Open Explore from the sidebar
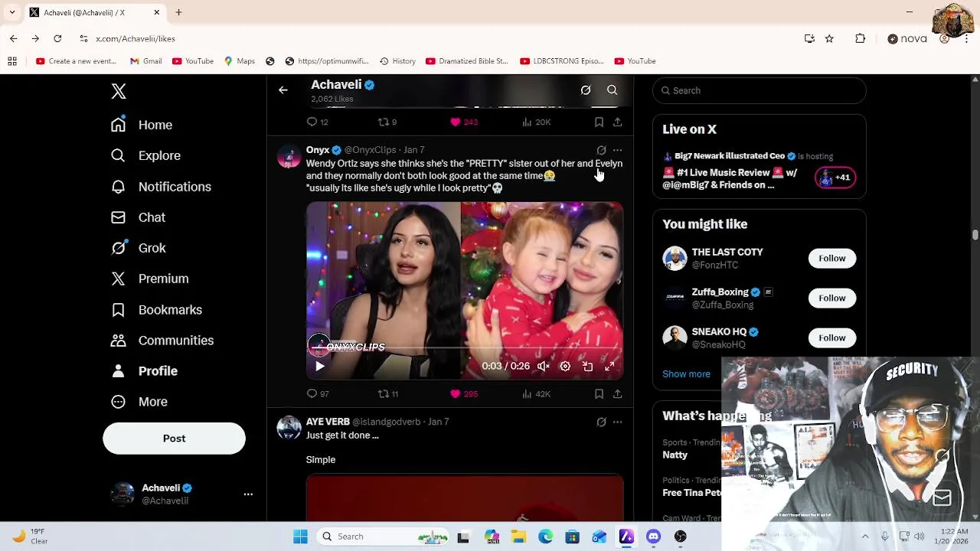Screen dimensions: 980x551 tap(145, 155)
